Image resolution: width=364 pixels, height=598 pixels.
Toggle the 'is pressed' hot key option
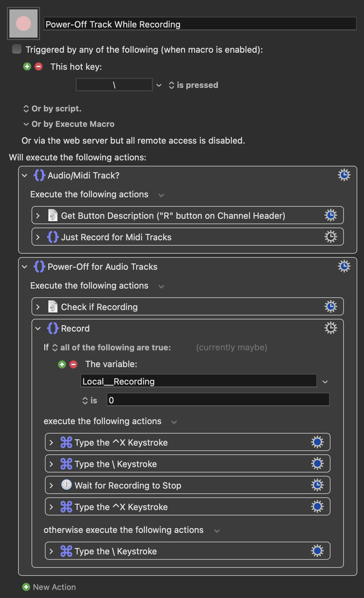click(193, 85)
